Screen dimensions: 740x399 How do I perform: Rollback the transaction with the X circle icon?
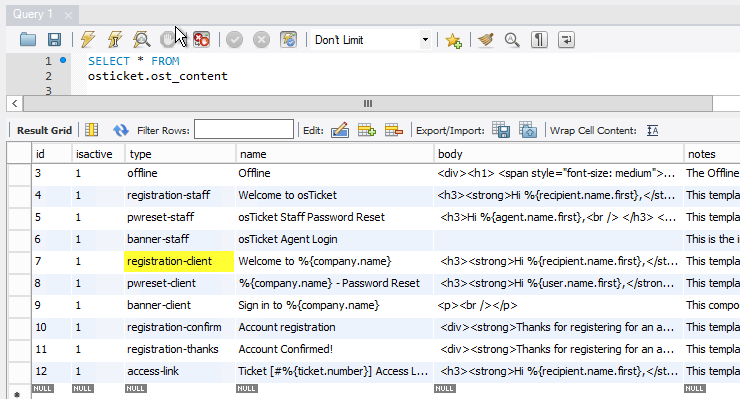point(261,40)
